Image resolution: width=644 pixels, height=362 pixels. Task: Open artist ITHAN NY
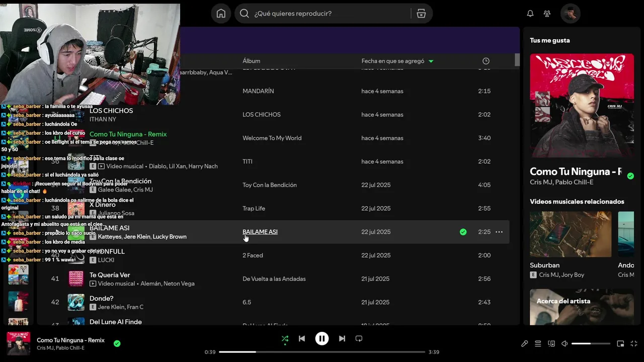(103, 119)
